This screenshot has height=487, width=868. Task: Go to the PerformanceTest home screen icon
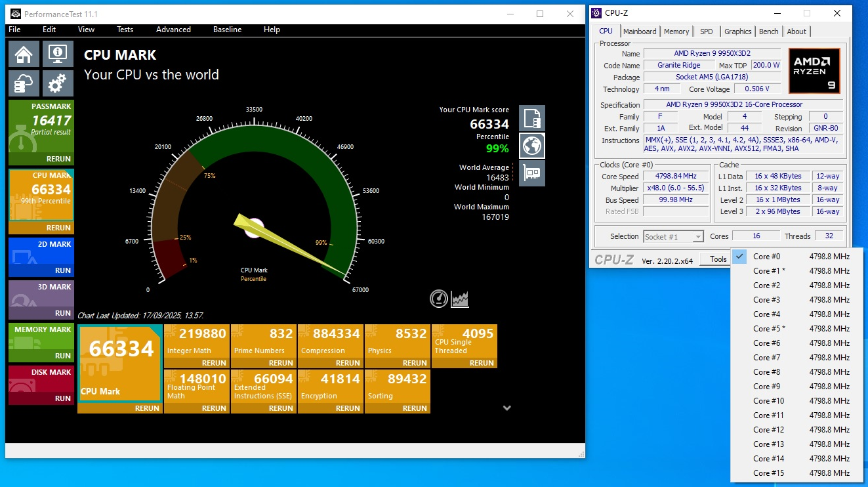coord(24,54)
